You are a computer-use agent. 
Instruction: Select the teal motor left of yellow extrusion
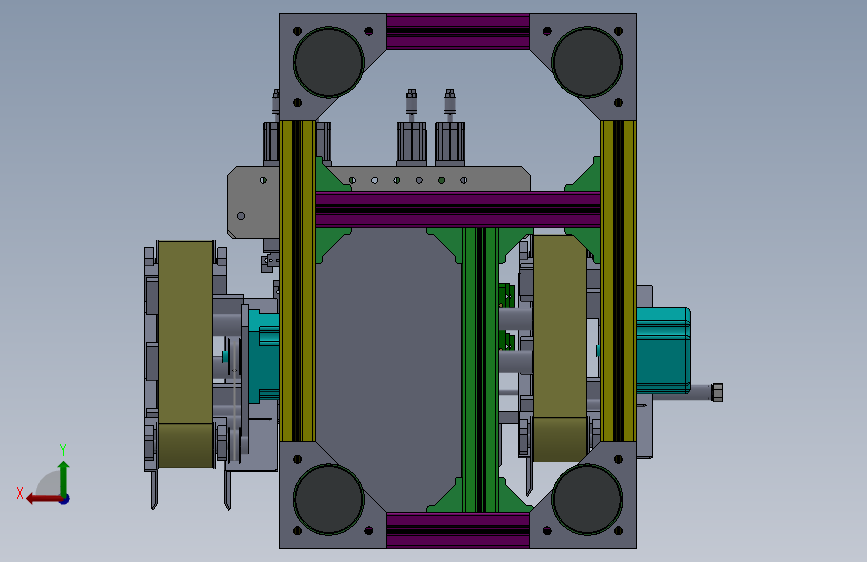pyautogui.click(x=264, y=356)
